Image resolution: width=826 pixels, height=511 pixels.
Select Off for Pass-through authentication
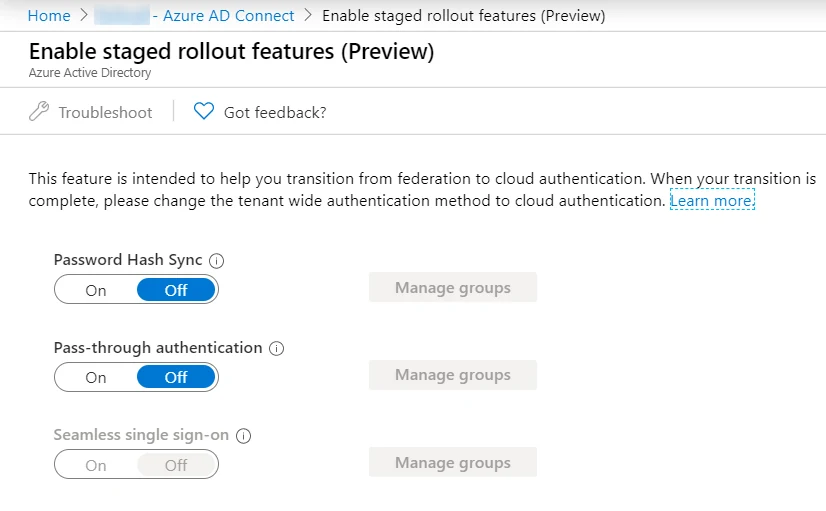point(176,377)
